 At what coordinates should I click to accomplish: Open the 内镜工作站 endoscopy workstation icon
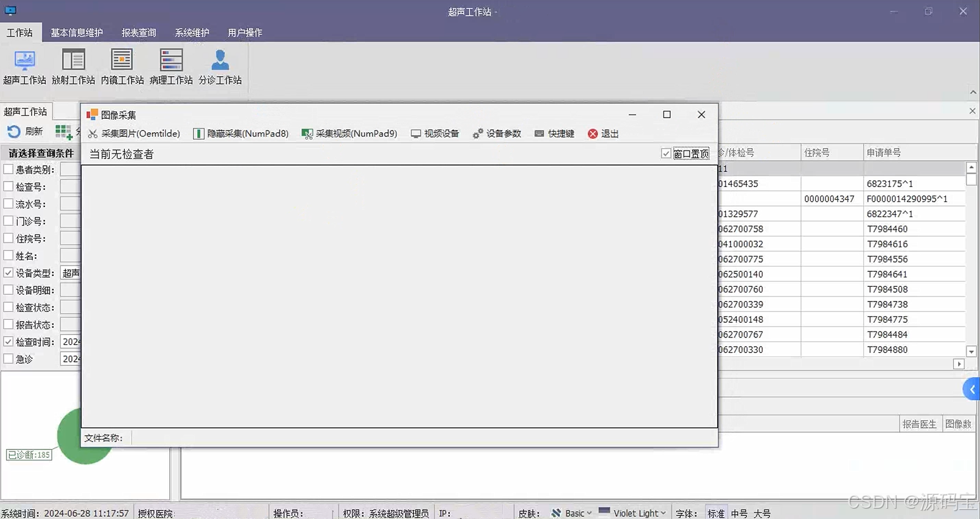(122, 66)
